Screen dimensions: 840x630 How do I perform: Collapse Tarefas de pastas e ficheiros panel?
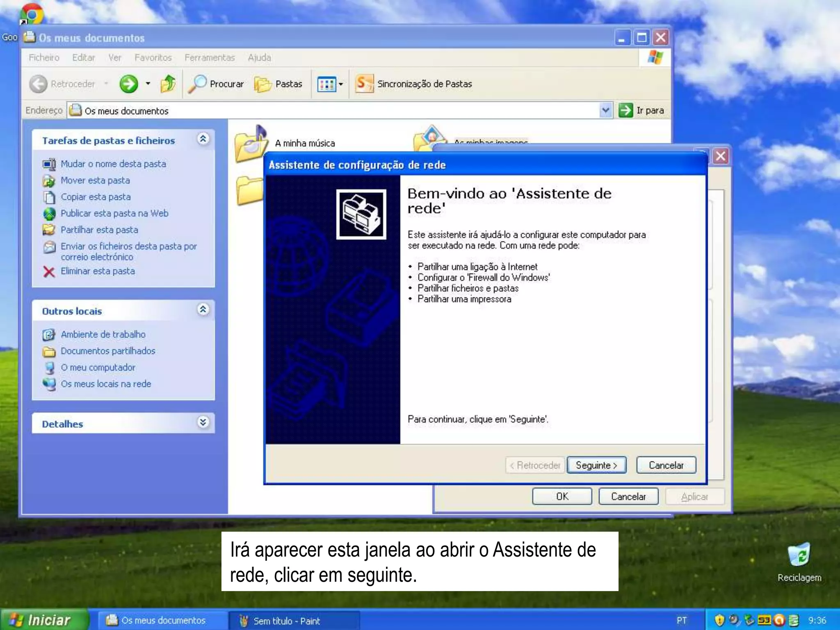point(203,139)
